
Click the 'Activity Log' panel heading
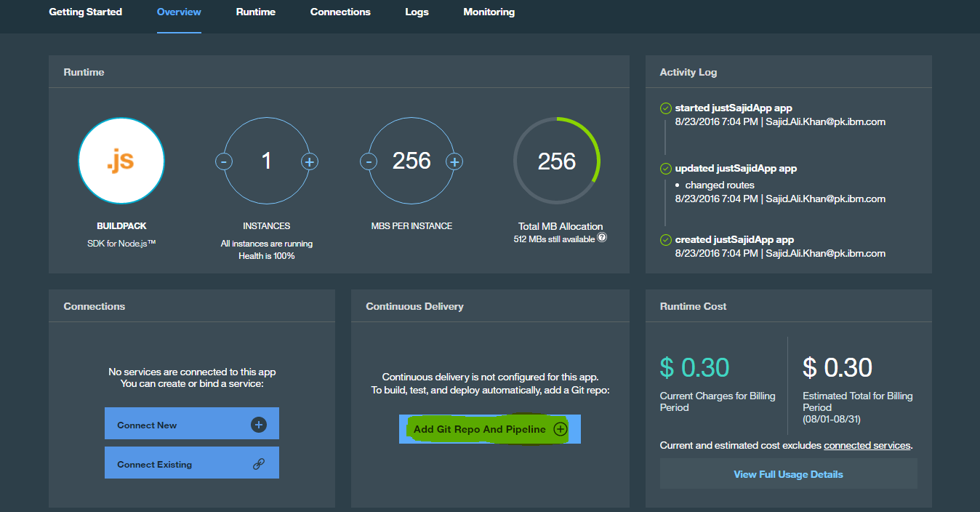point(688,72)
